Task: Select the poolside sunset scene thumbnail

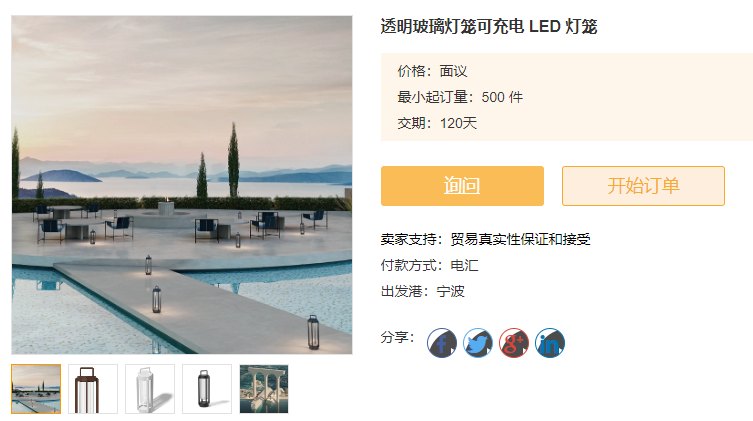Action: click(x=36, y=389)
